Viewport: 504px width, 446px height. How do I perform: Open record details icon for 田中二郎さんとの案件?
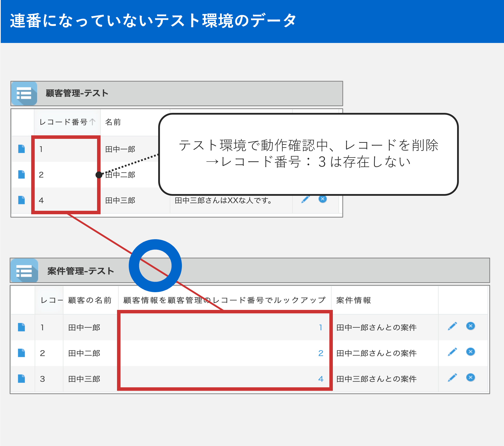21,353
